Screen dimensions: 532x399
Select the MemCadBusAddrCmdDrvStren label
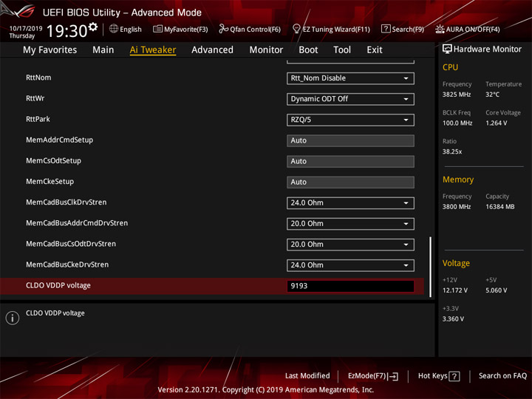point(77,223)
